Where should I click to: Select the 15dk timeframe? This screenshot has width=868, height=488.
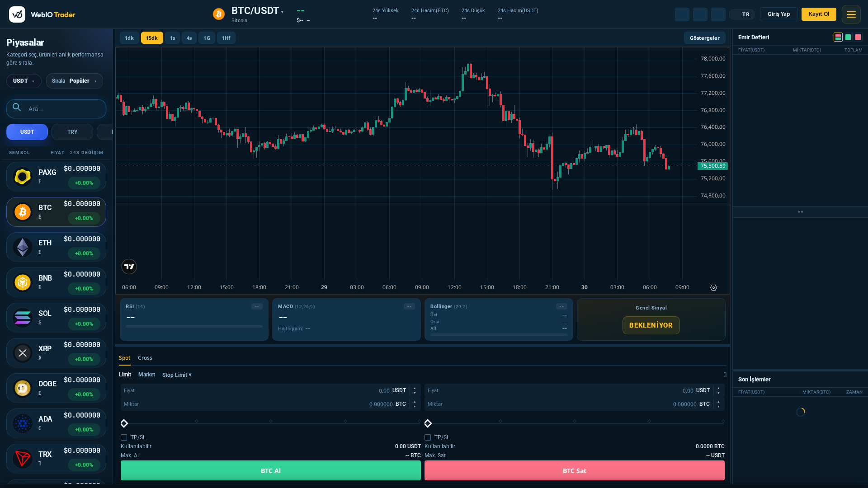click(x=152, y=38)
